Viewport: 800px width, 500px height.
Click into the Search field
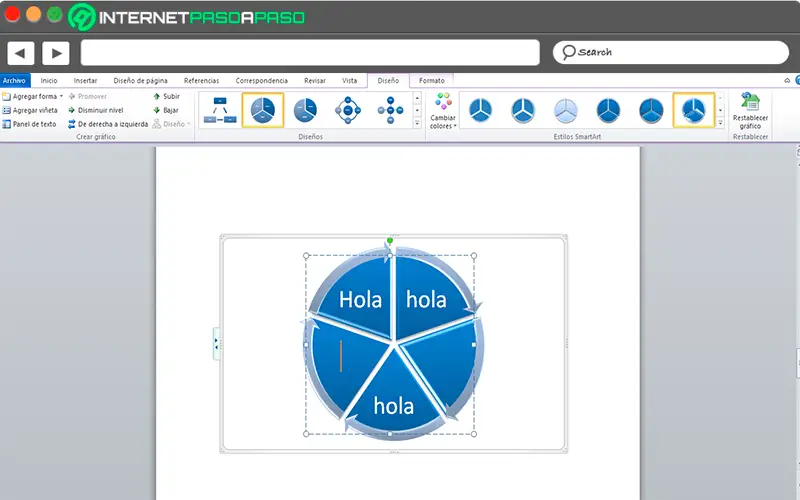[670, 53]
